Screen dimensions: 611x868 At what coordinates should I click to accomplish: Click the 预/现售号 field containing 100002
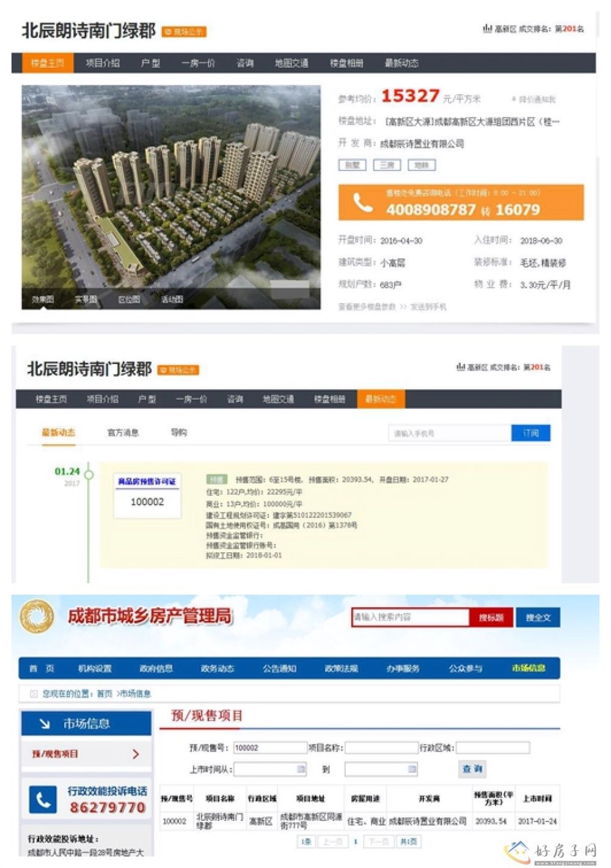(270, 748)
